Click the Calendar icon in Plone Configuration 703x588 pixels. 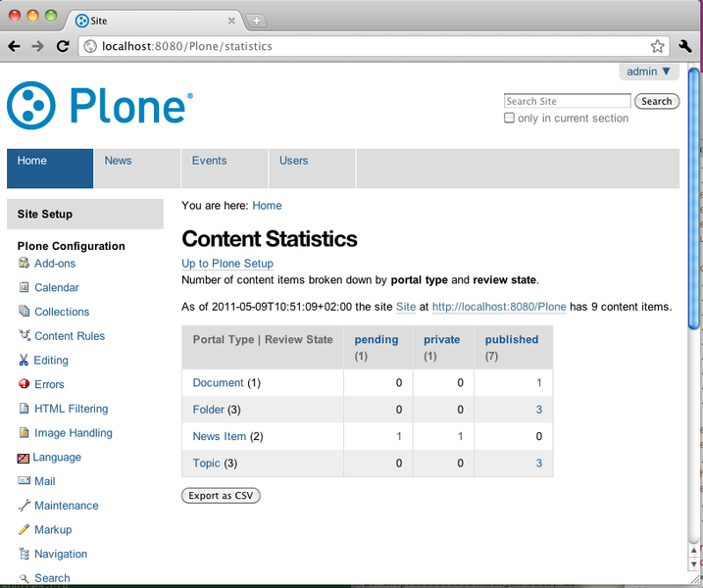tap(25, 287)
